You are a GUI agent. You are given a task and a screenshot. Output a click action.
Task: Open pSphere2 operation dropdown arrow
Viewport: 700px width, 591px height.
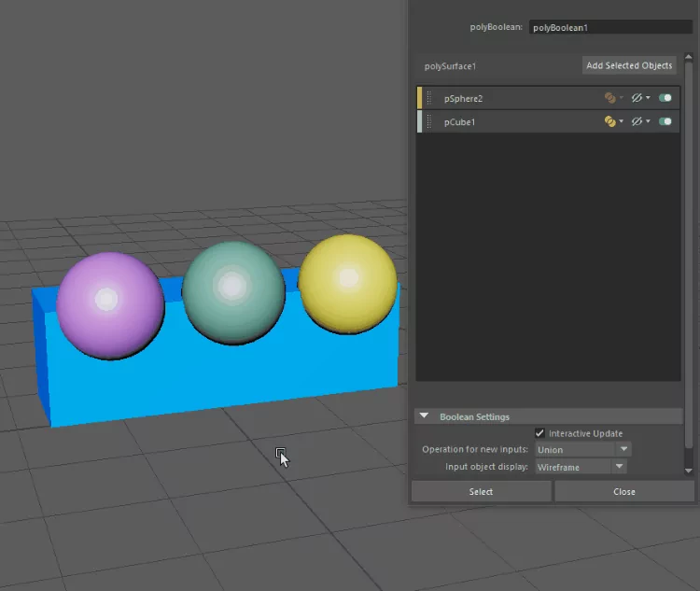click(621, 98)
